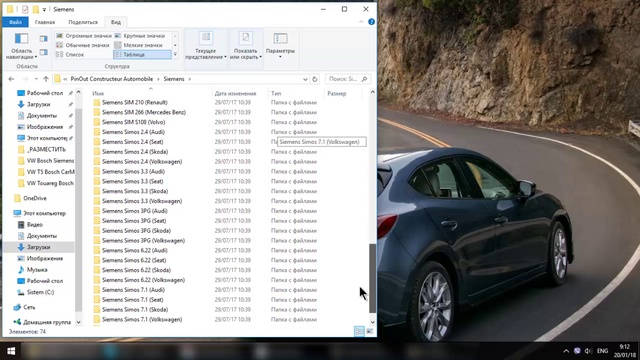
Task: Select Этот компьютер tree node
Action: tap(44, 213)
